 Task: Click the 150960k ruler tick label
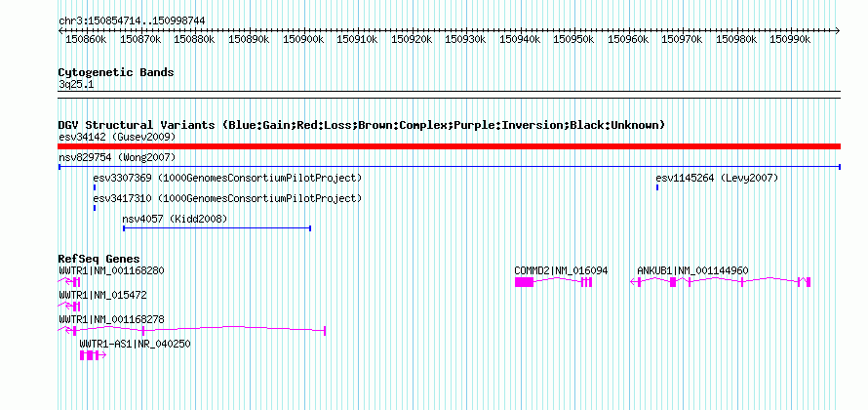point(628,39)
